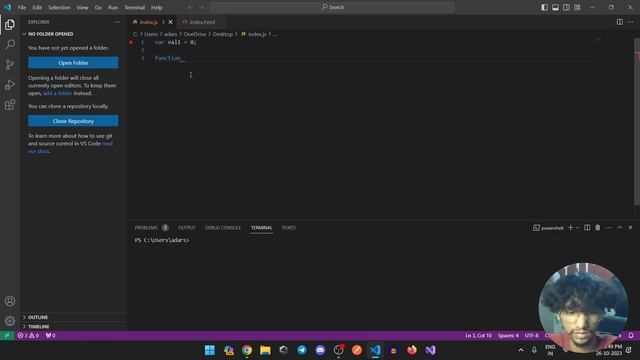
Task: Switch to the Debug Console tab
Action: click(x=223, y=228)
